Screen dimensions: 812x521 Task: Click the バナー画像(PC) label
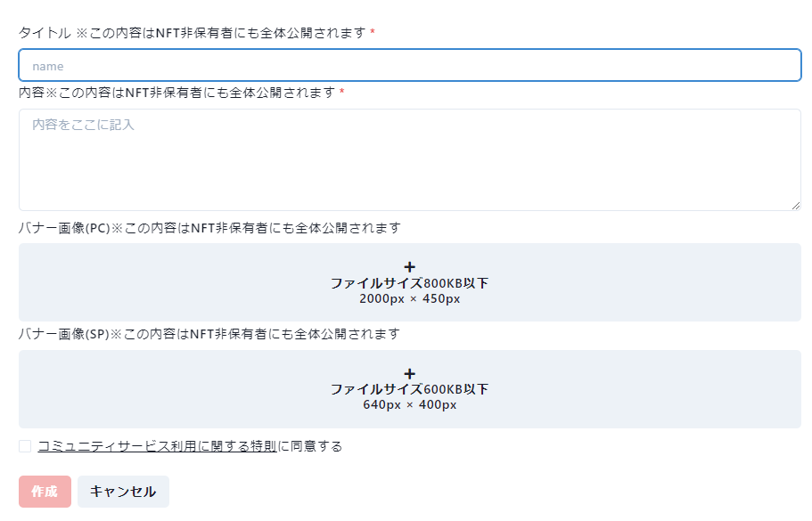point(63,228)
